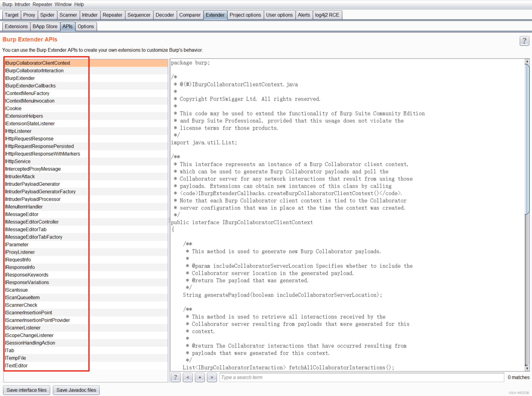This screenshot has width=532, height=396.
Task: Select IHttpRequestResponseWithMarkers in the list
Action: coord(86,154)
